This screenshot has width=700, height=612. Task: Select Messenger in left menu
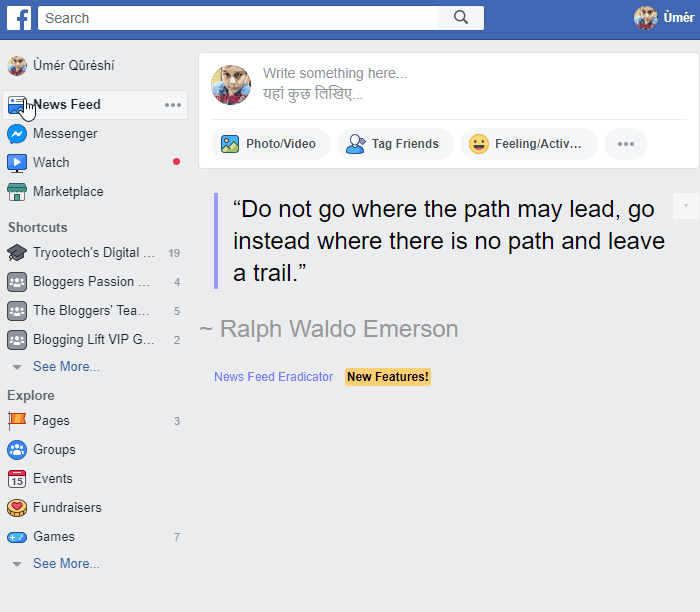(65, 133)
